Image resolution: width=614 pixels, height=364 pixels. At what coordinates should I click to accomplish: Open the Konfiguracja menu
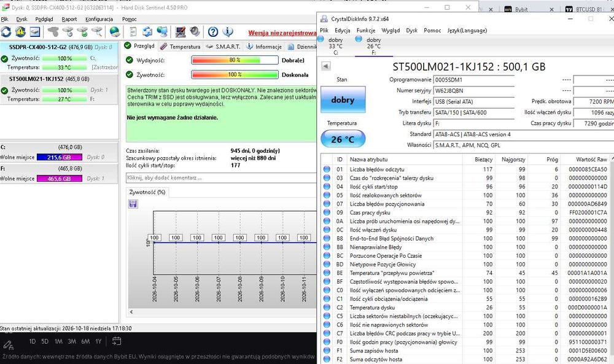point(99,19)
